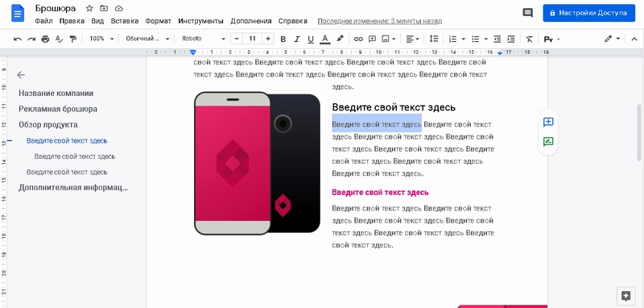Suggest edits with side green icon
The height and width of the screenshot is (308, 644).
(x=548, y=142)
